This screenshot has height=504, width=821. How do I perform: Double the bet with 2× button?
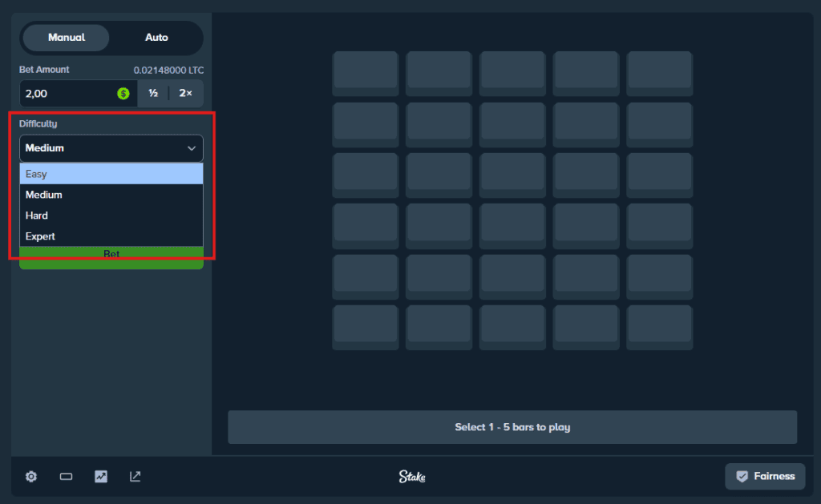coord(186,94)
